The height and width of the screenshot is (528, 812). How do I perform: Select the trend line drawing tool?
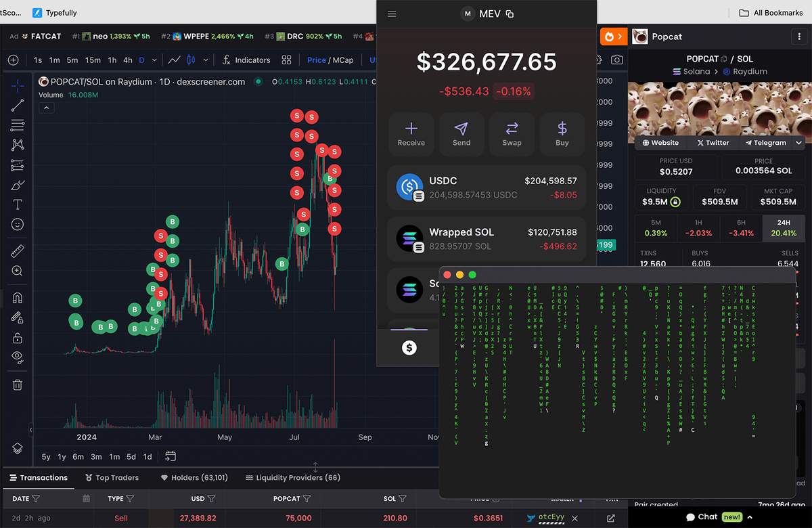click(18, 105)
